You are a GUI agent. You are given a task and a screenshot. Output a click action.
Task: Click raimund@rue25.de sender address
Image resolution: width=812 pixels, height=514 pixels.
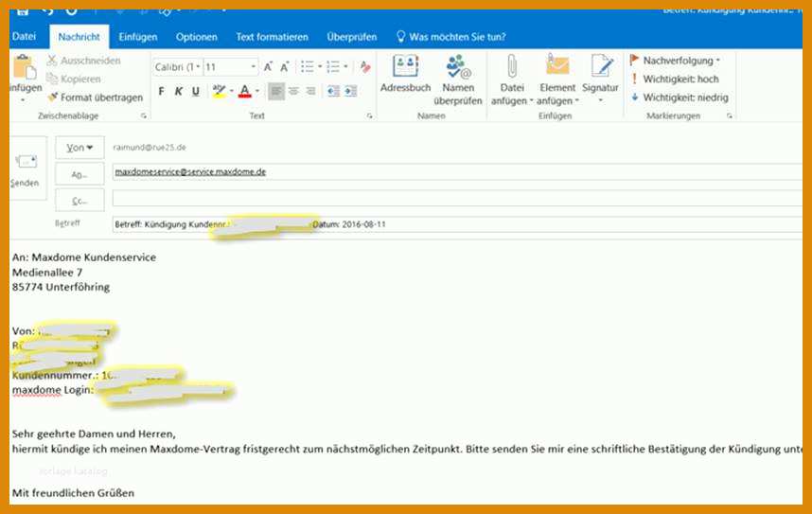tap(150, 148)
